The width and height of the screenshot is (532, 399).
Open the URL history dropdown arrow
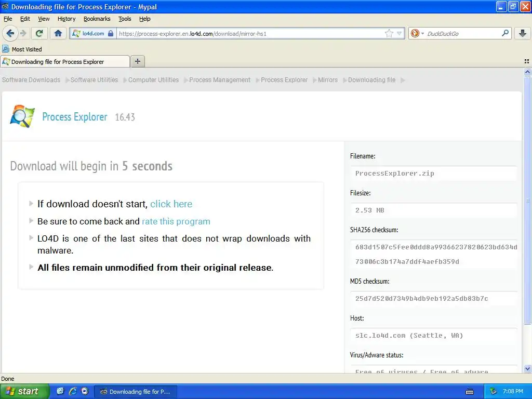[x=400, y=33]
